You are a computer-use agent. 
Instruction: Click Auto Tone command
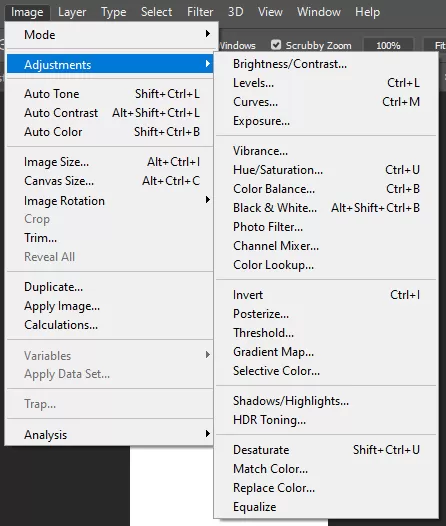(x=110, y=94)
